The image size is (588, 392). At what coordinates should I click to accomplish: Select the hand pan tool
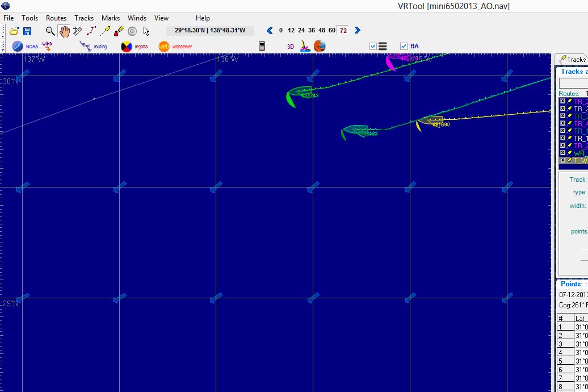(x=64, y=31)
